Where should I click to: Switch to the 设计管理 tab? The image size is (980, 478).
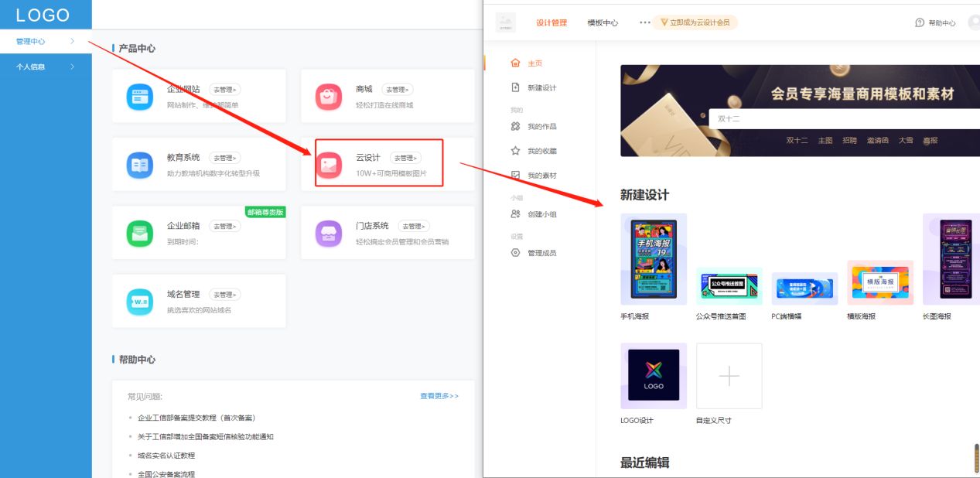[551, 23]
